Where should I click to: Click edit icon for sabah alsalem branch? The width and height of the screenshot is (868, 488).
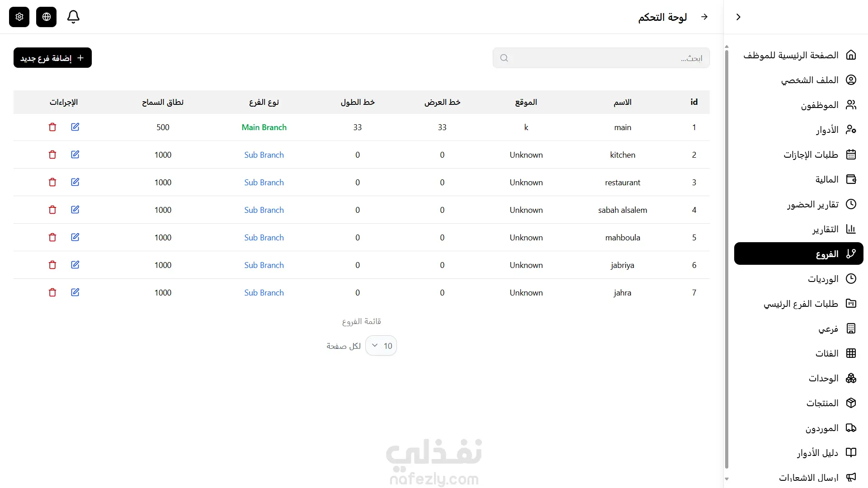click(75, 210)
